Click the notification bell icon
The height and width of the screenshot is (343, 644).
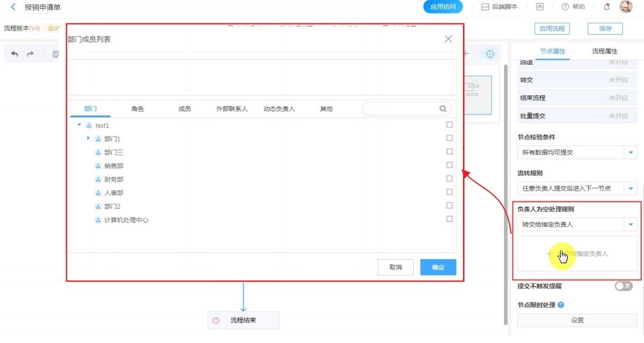(606, 7)
